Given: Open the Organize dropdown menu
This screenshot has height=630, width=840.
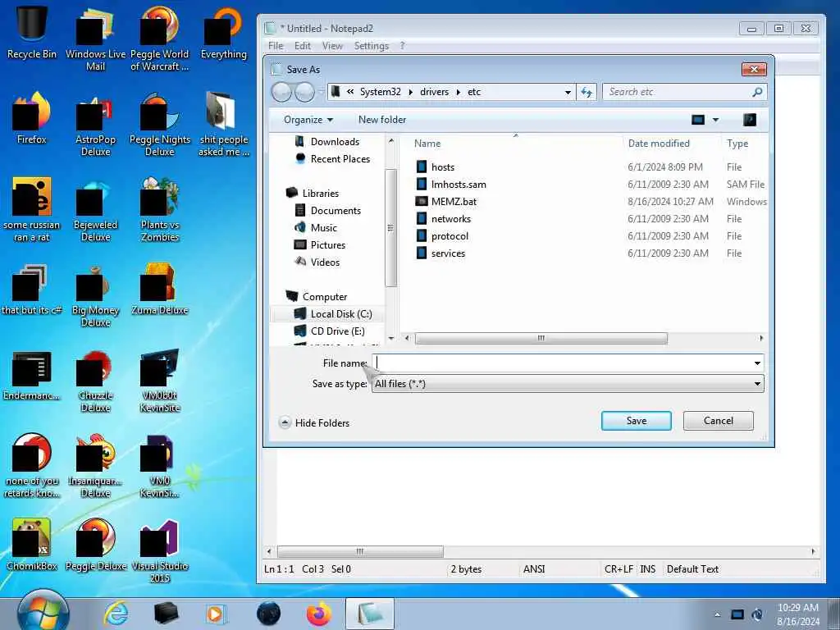Looking at the screenshot, I should pyautogui.click(x=308, y=120).
